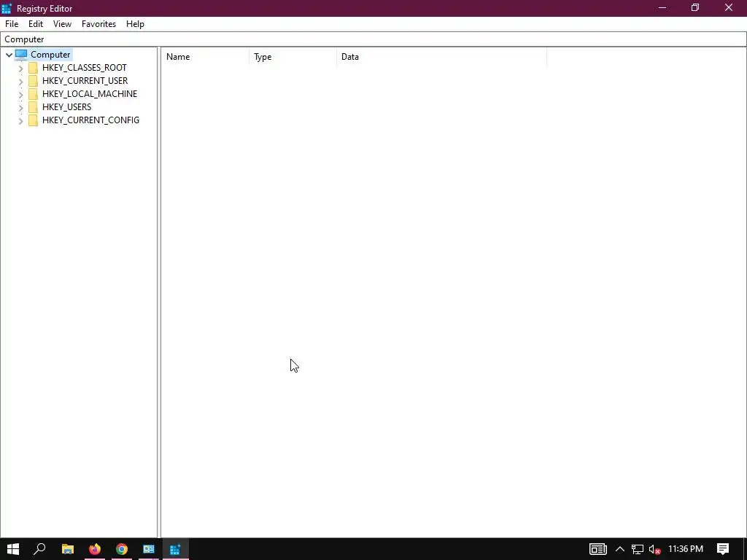This screenshot has height=560, width=747.
Task: Expand the HKEY_LOCAL_MACHINE chevron
Action: 20,94
